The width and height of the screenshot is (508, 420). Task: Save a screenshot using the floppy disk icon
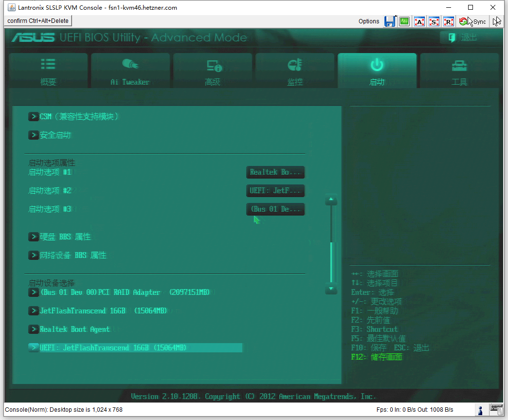(390, 21)
